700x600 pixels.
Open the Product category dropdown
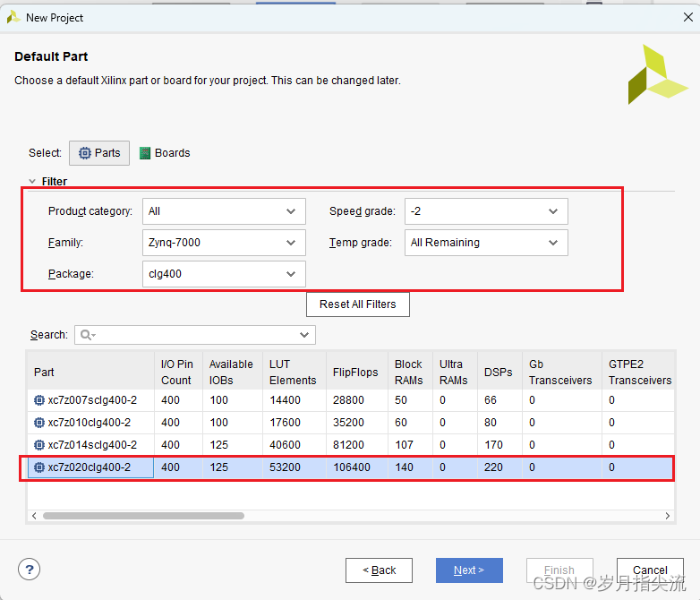pos(224,211)
